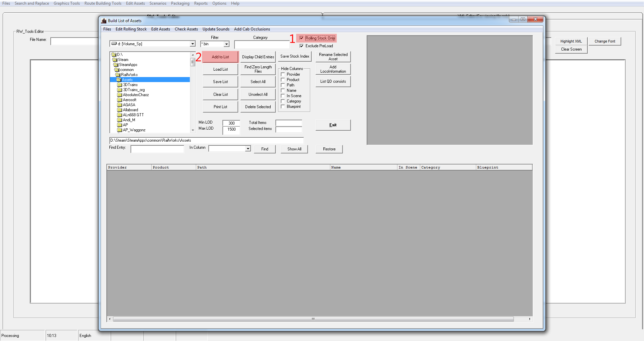
Task: Click the 3DTrains folder icon
Action: (x=120, y=85)
